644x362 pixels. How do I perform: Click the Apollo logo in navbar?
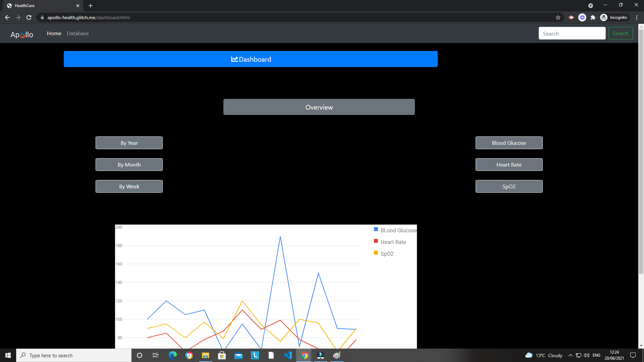coord(22,35)
